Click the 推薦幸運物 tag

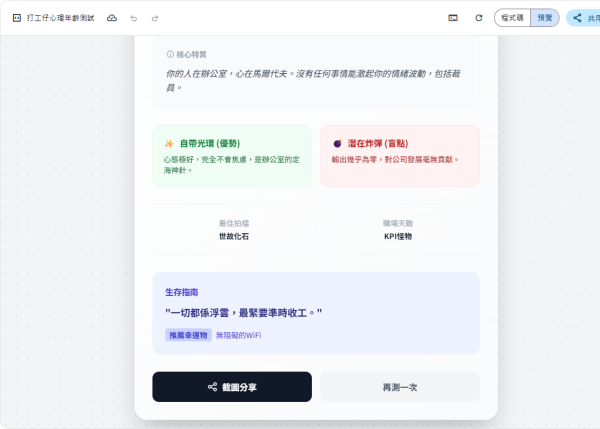tap(188, 335)
